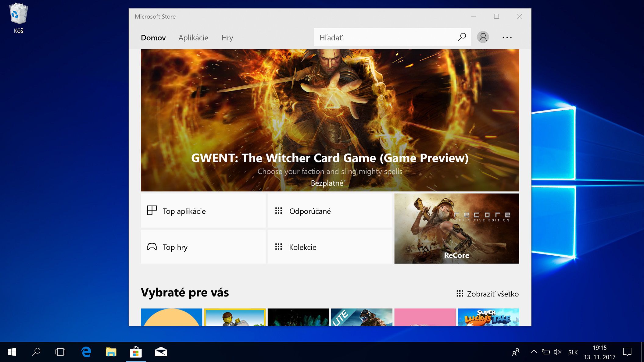Open the three-dot more menu
The image size is (644, 362).
pyautogui.click(x=507, y=37)
